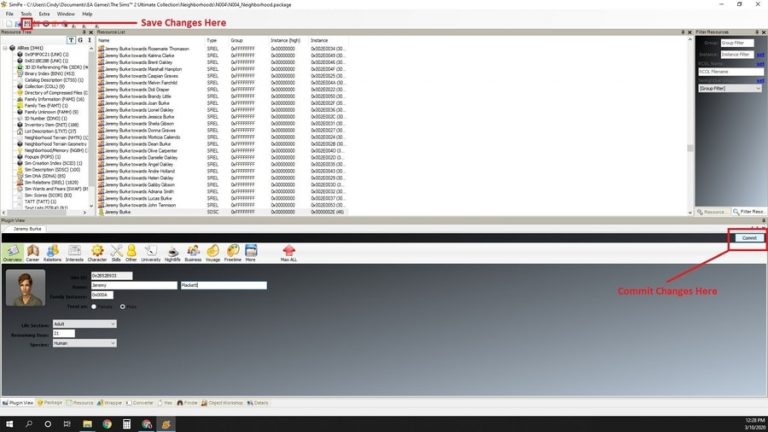Select the Interests icon
The height and width of the screenshot is (432, 768).
click(74, 251)
